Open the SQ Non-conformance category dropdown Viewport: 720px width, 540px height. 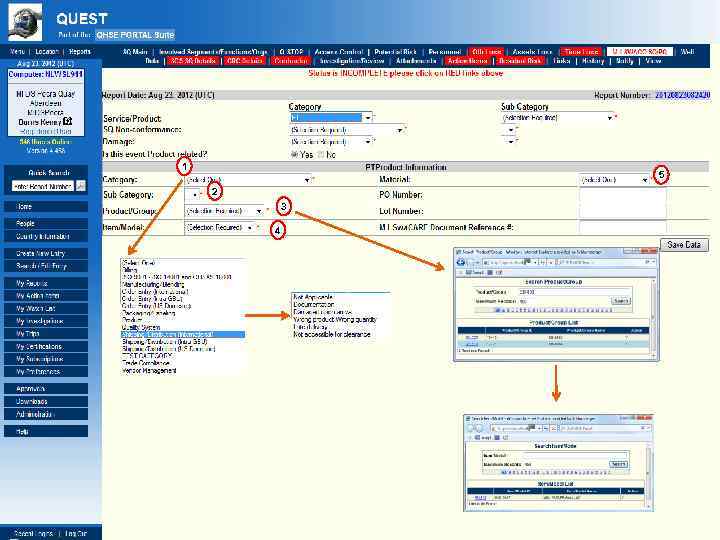click(347, 130)
